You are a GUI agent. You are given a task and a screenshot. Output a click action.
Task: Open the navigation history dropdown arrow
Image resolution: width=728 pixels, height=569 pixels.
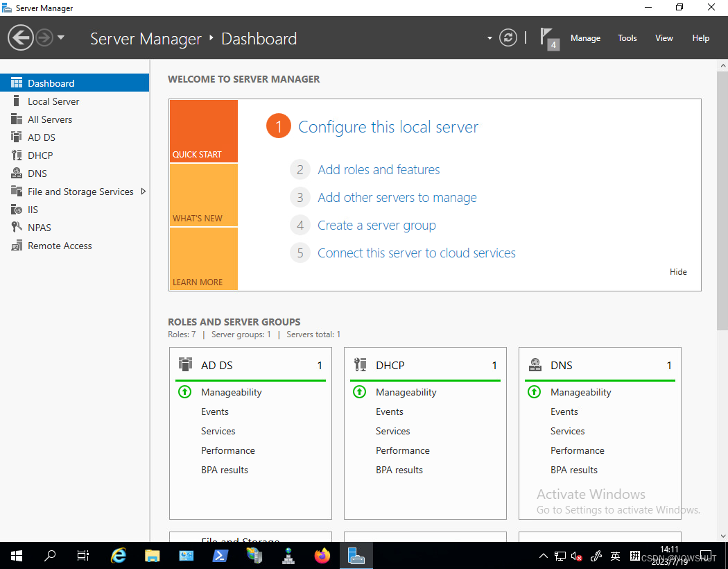[61, 37]
